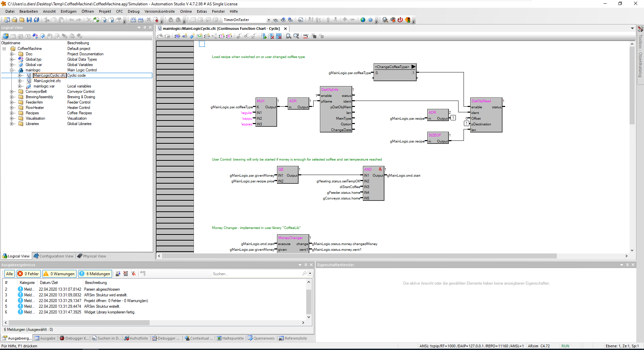Toggle pin on Ausgabeergebnisse panel
This screenshot has height=350, width=644.
(x=306, y=265)
